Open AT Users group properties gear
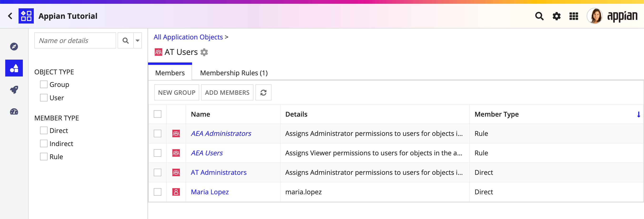 (x=204, y=52)
